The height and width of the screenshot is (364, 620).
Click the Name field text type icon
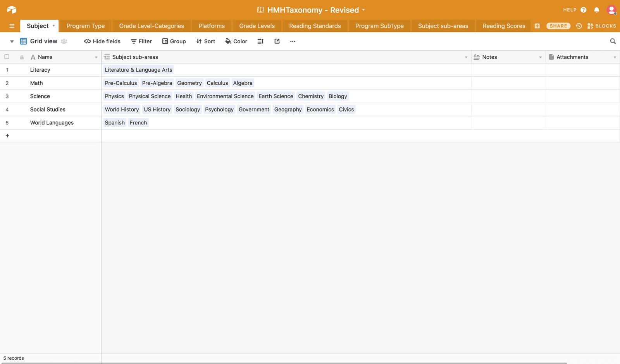point(33,57)
